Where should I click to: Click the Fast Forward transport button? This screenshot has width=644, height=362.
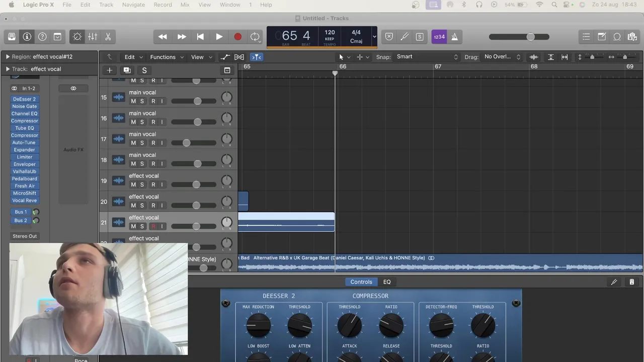(x=182, y=37)
